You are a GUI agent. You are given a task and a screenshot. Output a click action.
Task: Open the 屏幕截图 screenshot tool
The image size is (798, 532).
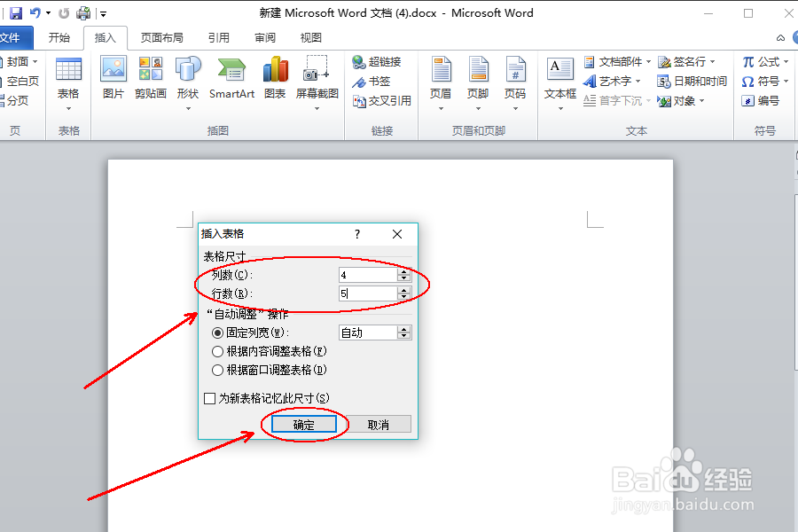(x=317, y=84)
